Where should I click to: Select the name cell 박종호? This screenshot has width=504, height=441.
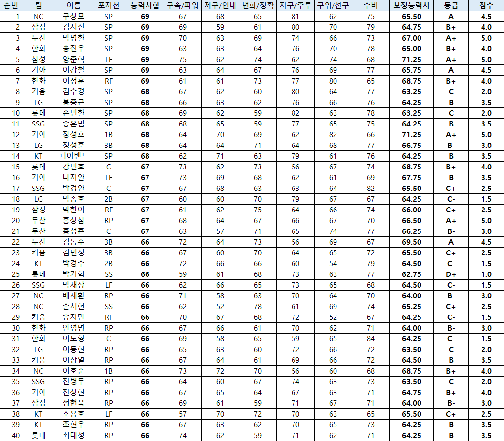click(73, 199)
